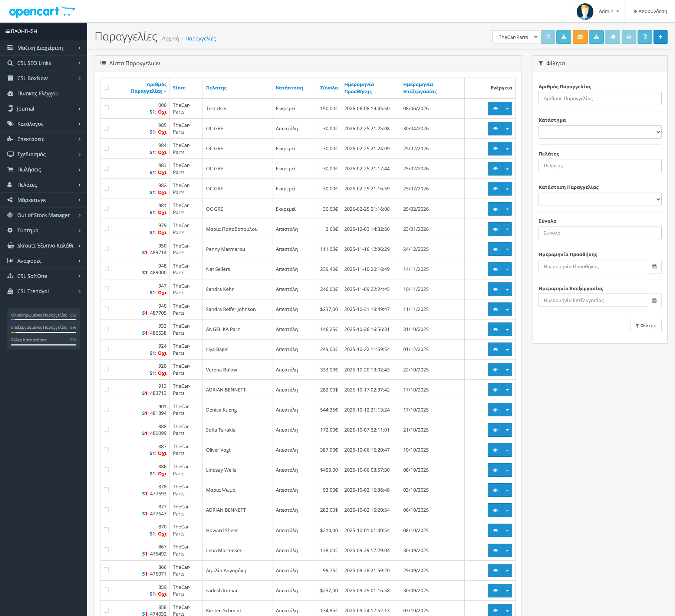Click the ΠΛΟΗΓΗΣΗ hamburger menu icon
The height and width of the screenshot is (616, 675).
7,31
